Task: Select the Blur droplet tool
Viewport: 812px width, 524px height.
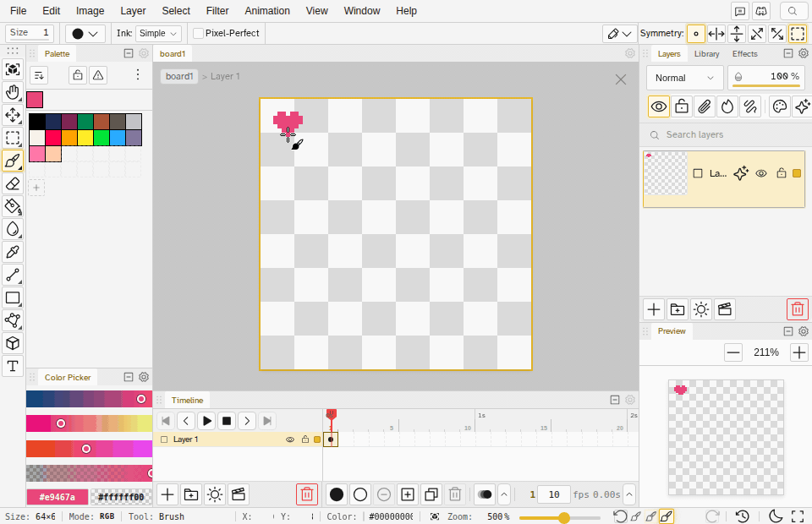Action: pos(13,229)
